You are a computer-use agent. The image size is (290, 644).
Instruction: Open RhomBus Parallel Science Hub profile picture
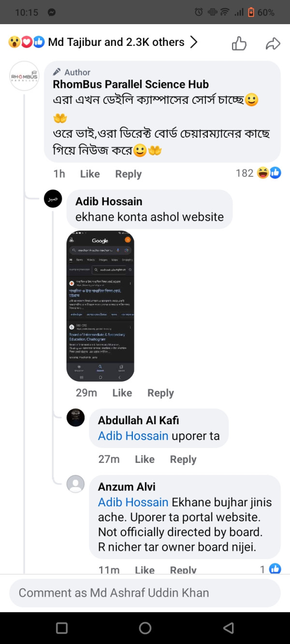[24, 76]
